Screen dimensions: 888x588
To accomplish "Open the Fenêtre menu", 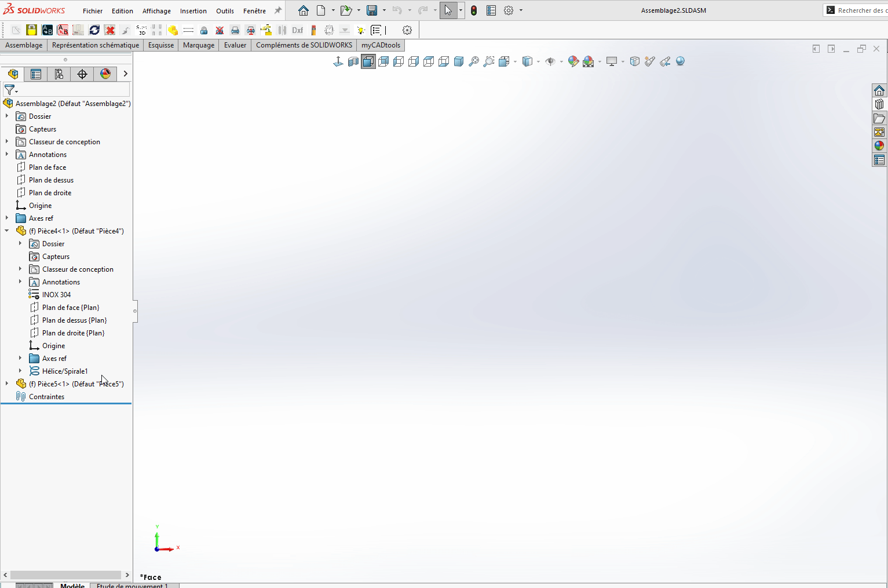I will (254, 11).
